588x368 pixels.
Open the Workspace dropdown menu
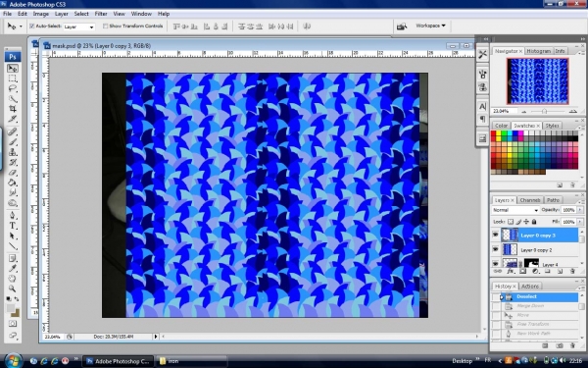pos(430,26)
